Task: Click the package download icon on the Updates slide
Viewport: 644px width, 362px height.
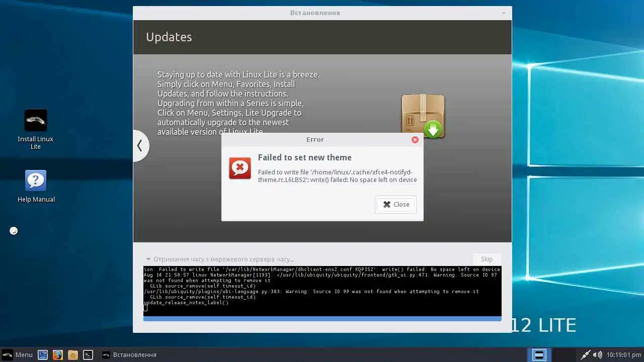Action: [x=423, y=116]
